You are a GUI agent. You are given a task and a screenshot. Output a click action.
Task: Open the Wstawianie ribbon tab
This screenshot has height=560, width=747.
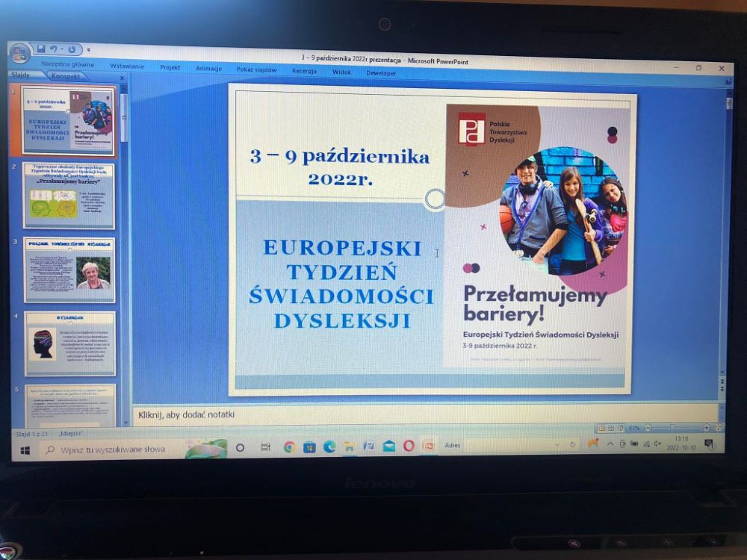tap(127, 66)
